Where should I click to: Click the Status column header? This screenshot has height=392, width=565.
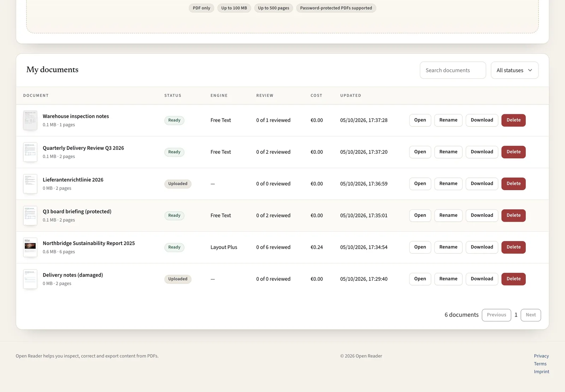(x=173, y=96)
